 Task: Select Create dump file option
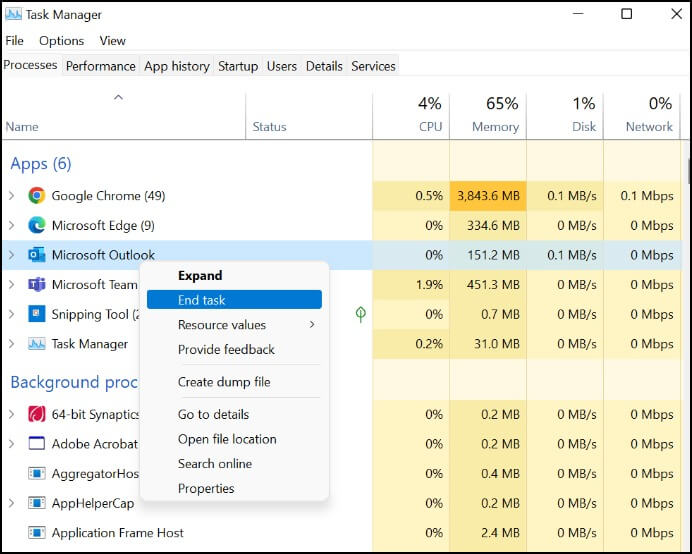pyautogui.click(x=234, y=382)
